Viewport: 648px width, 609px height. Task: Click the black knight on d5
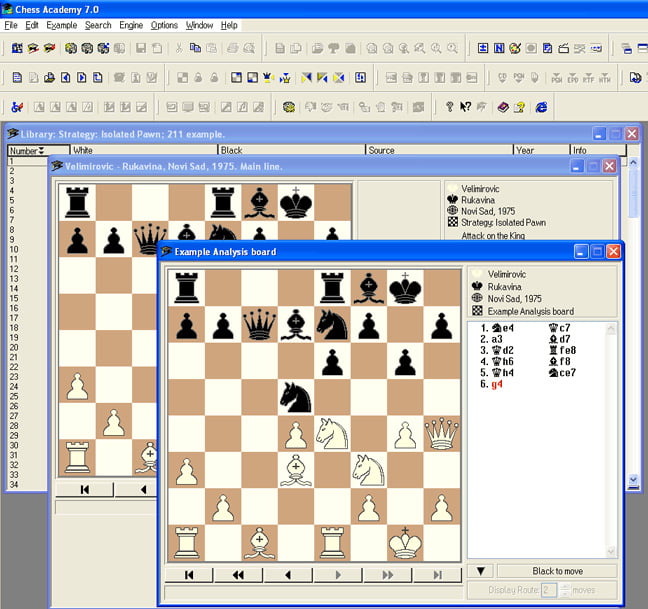pos(296,397)
